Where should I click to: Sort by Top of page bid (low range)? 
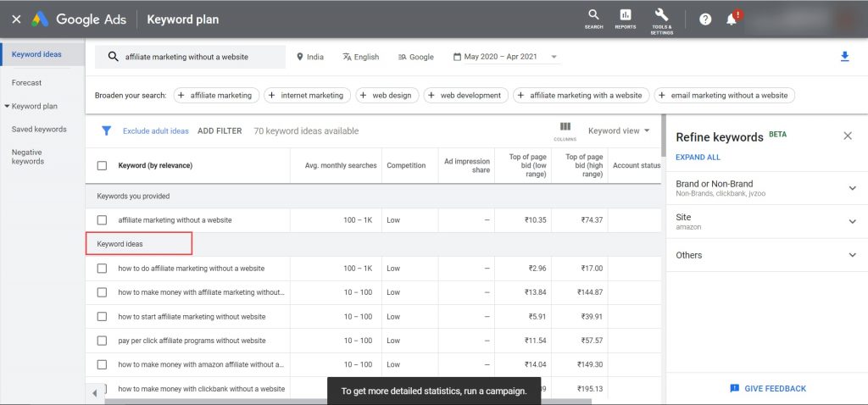coord(527,165)
